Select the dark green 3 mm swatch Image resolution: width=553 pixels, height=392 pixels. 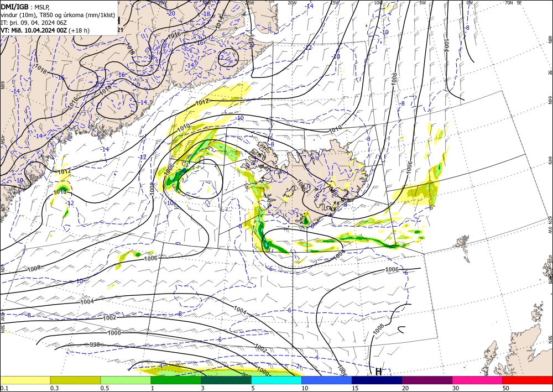(x=226, y=380)
